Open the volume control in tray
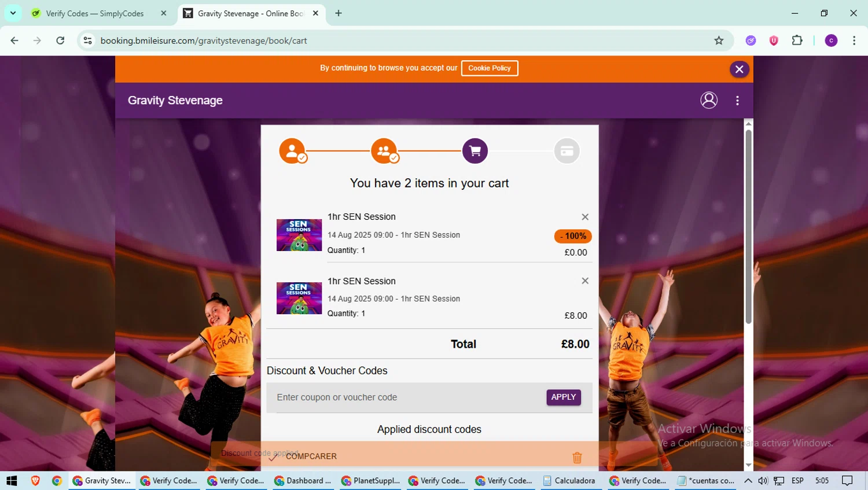 coord(763,481)
